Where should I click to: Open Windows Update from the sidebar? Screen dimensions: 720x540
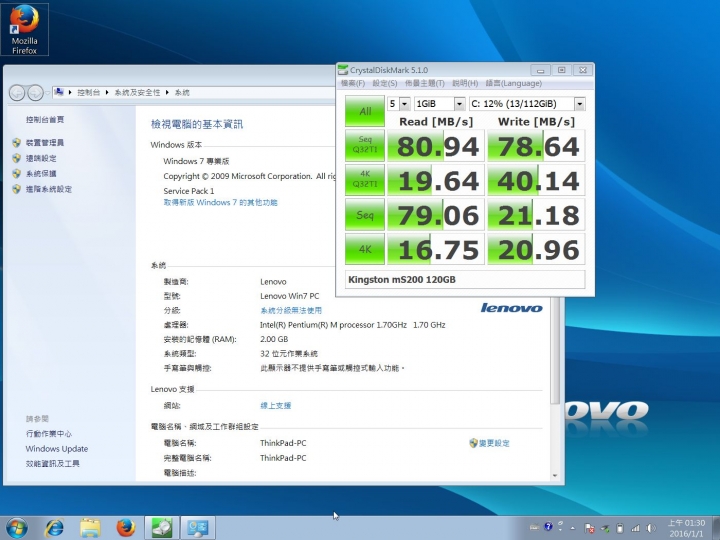57,449
